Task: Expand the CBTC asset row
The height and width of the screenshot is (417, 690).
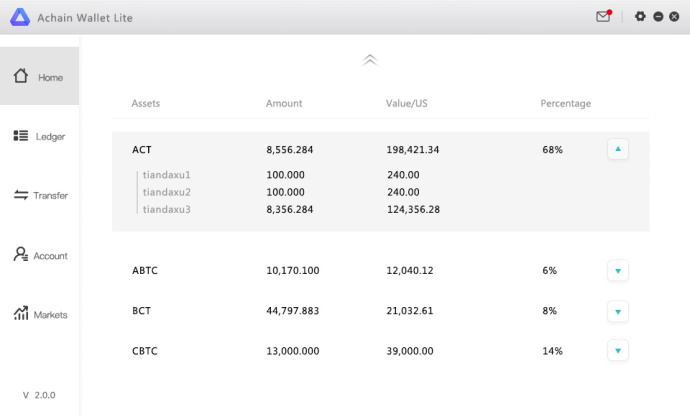Action: coord(618,351)
